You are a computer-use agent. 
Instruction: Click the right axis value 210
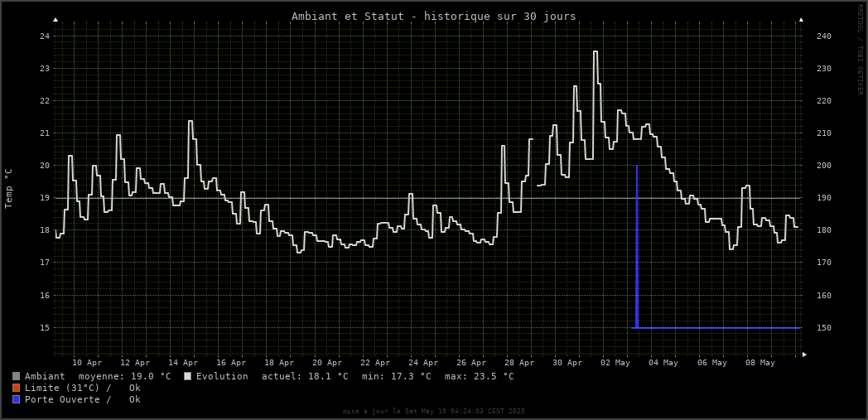click(x=824, y=133)
